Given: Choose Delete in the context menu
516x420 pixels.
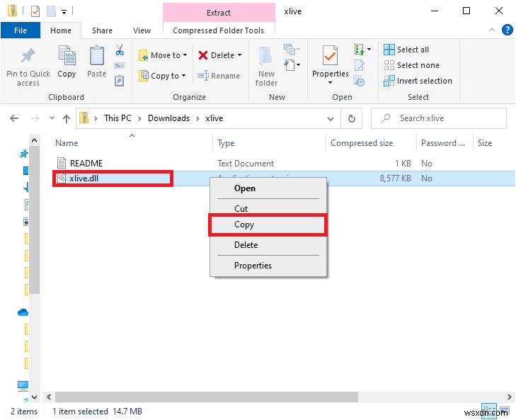Looking at the screenshot, I should pos(268,245).
